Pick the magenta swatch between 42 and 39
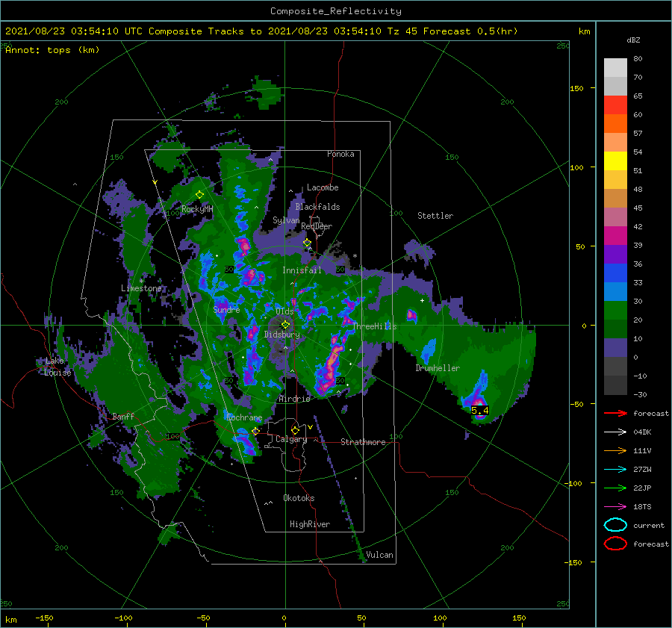This screenshot has height=628, width=672. coord(615,236)
